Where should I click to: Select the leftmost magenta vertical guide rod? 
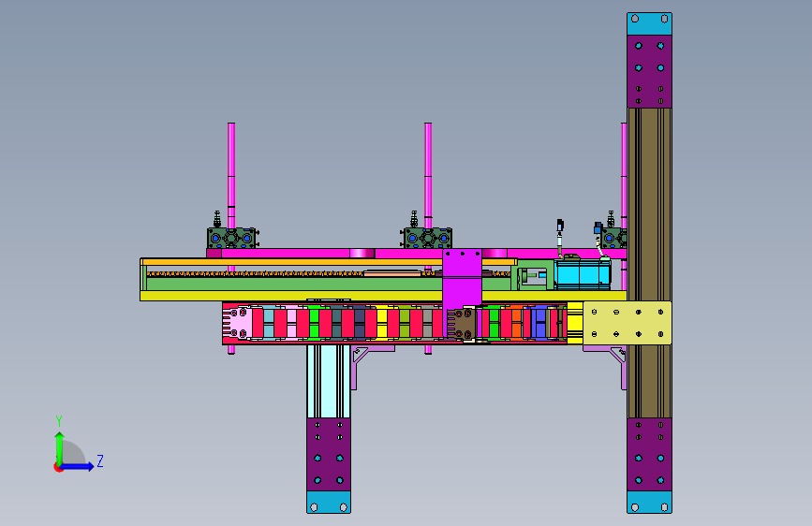[x=231, y=175]
